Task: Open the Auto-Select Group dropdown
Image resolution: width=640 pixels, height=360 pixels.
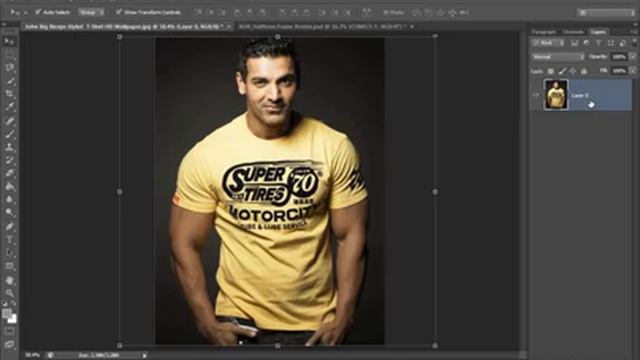Action: click(x=91, y=12)
